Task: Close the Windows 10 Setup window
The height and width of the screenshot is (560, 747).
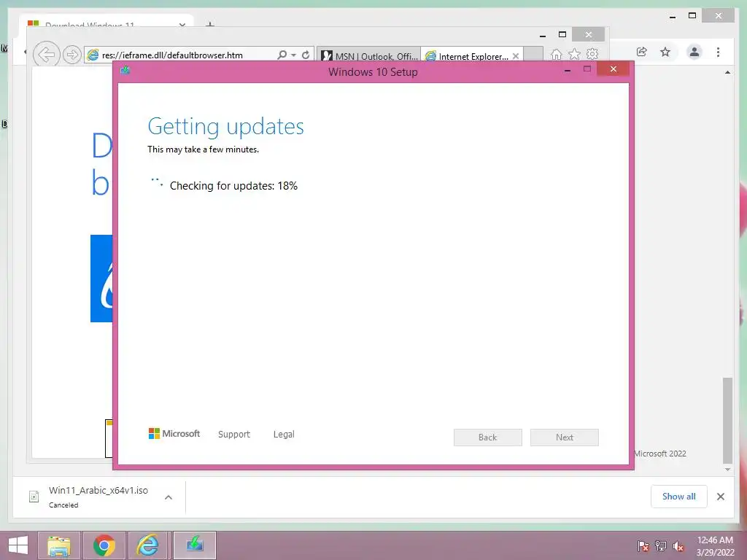Action: coord(613,69)
